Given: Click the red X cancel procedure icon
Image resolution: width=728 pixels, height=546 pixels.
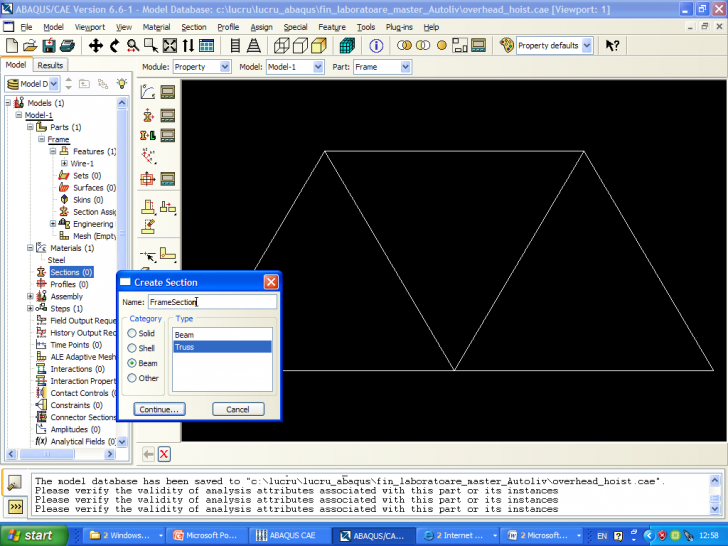Looking at the screenshot, I should point(164,454).
